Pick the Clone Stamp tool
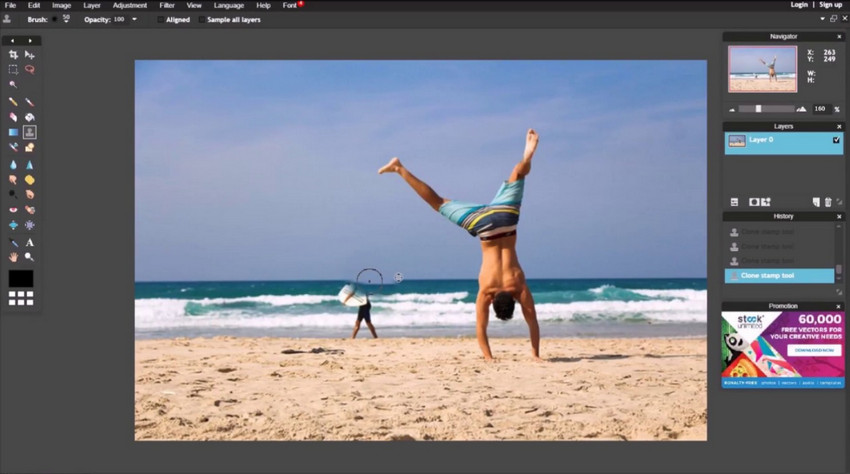 (x=29, y=132)
